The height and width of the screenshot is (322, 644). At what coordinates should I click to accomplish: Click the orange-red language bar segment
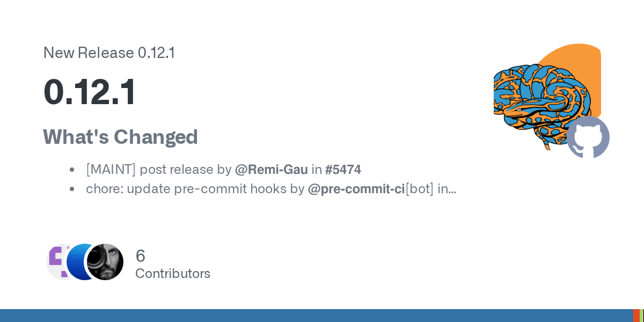pos(636,316)
